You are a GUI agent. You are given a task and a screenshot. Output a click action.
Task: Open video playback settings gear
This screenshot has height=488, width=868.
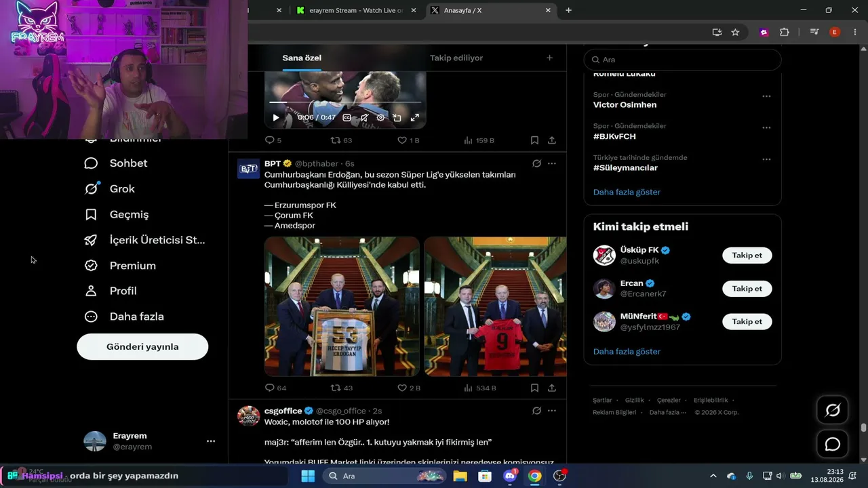[380, 118]
